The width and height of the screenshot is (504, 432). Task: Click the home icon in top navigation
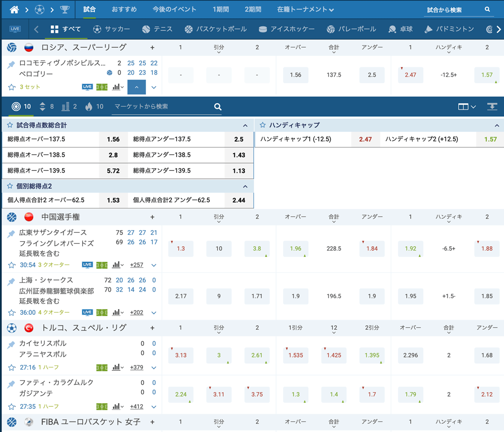(x=14, y=10)
